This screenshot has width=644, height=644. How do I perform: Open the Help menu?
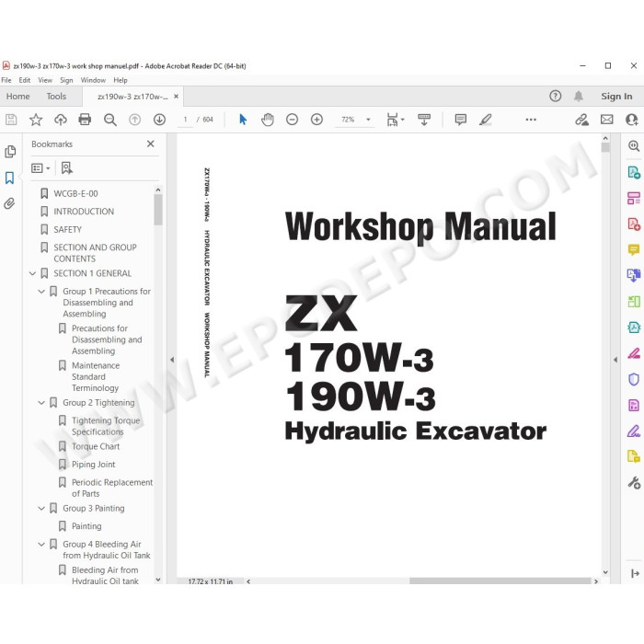pos(121,80)
